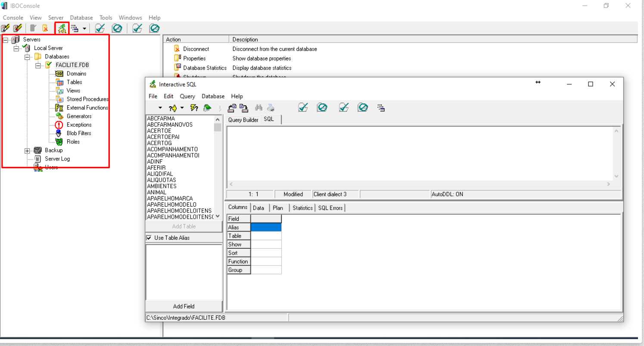Select Exceptions in the database tree

click(79, 125)
